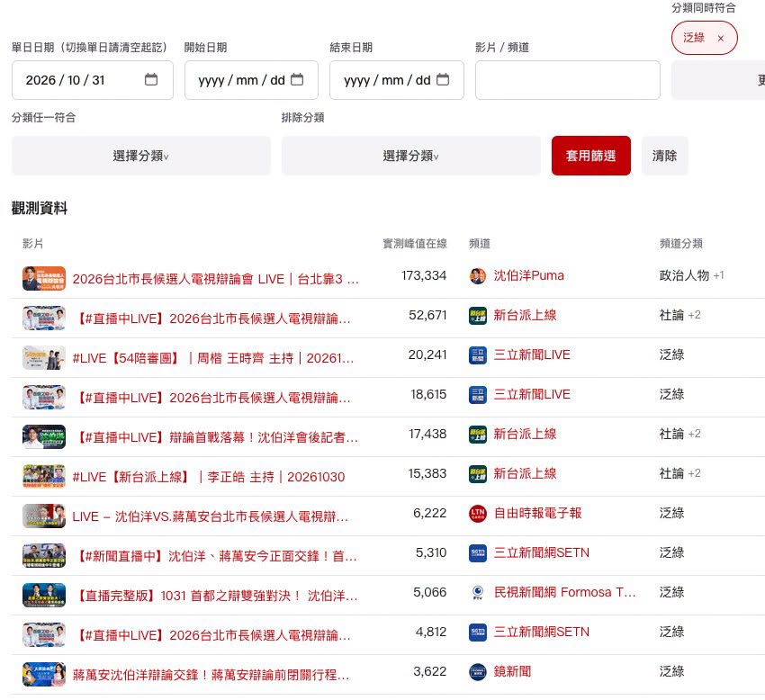Viewport: 765px width, 700px height.
Task: Open thumbnail of 直播完整版 1031 video
Action: click(44, 595)
